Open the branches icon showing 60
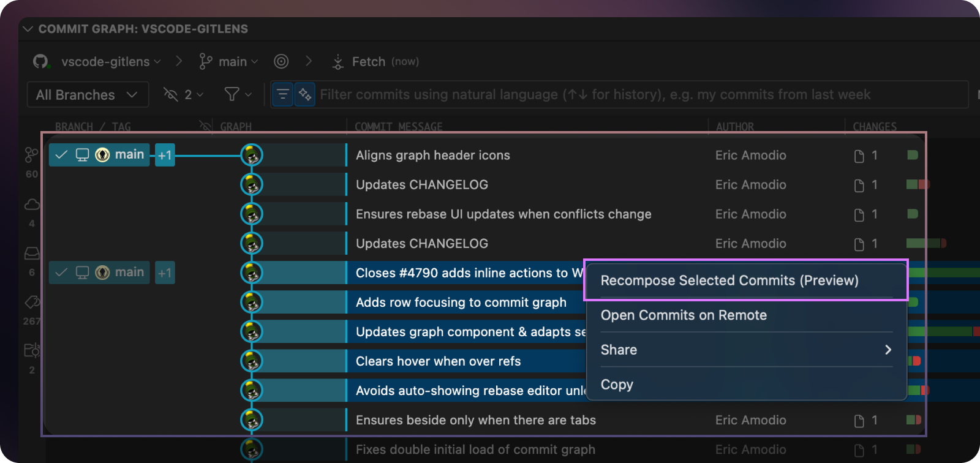 31,155
